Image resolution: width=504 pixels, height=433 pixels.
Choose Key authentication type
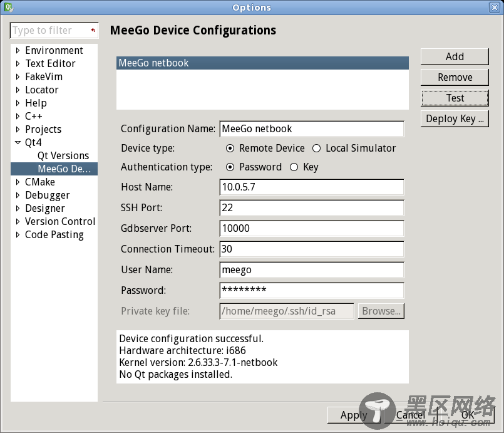pos(294,167)
